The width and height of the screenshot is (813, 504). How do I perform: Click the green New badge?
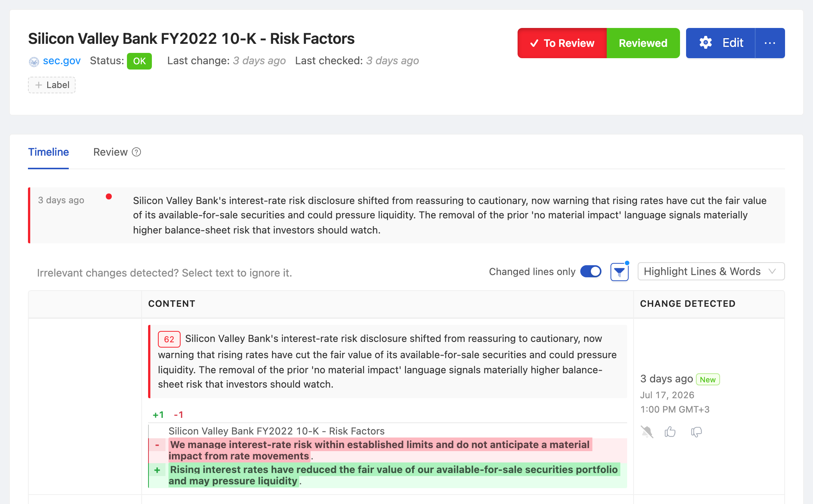(x=708, y=379)
